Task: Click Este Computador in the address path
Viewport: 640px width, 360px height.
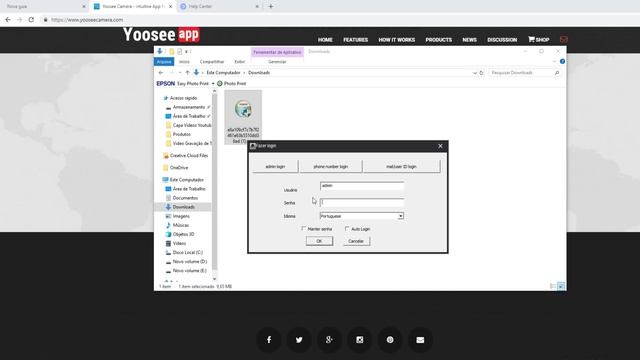Action: [223, 73]
